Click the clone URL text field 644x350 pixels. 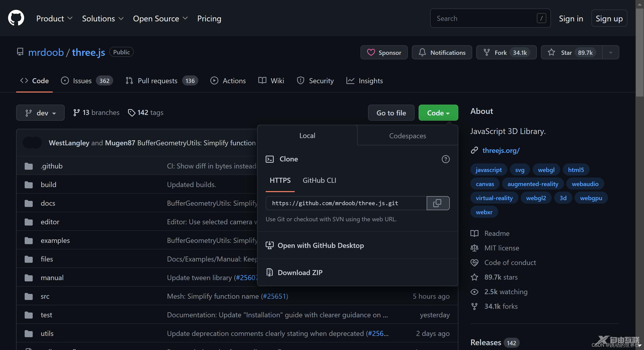pos(346,203)
